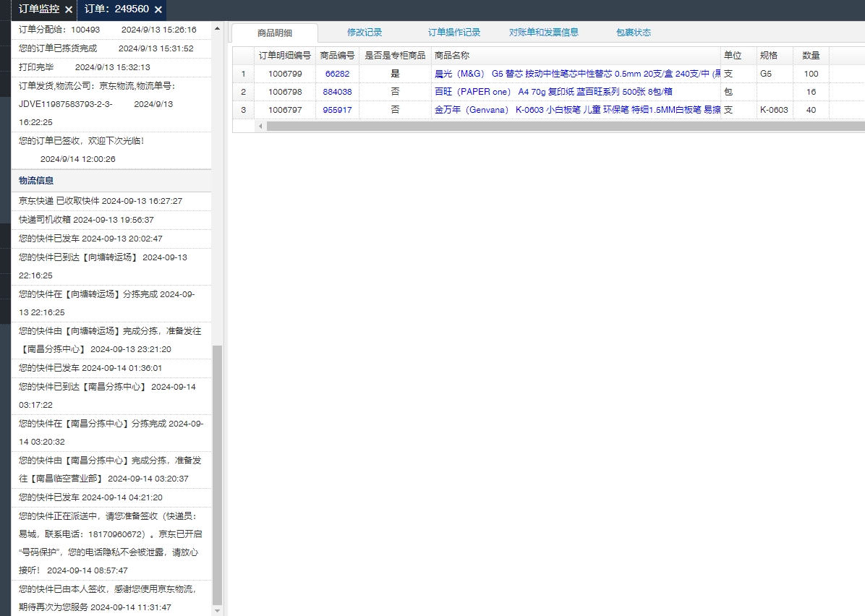This screenshot has width=865, height=616.
Task: Open product link 66282
Action: point(337,74)
